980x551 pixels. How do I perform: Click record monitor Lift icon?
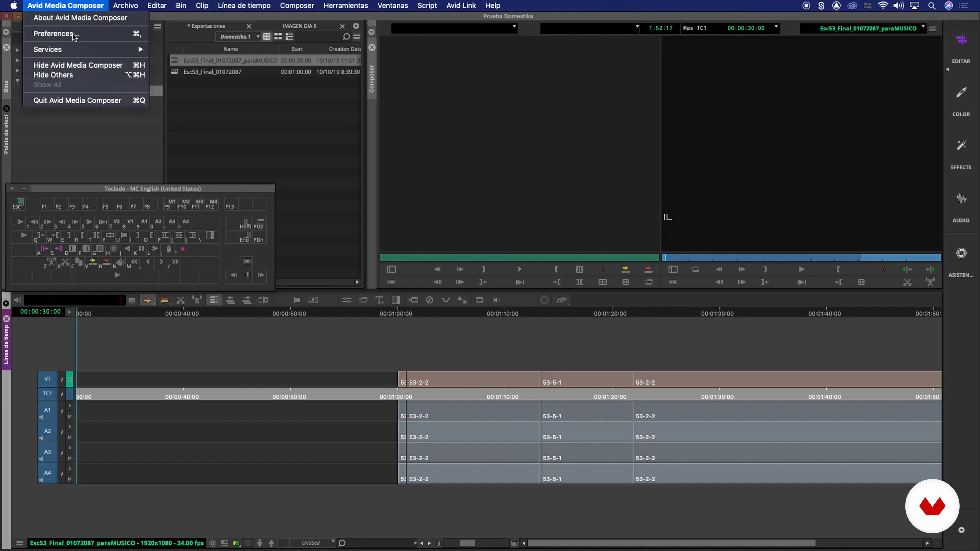[x=930, y=282]
